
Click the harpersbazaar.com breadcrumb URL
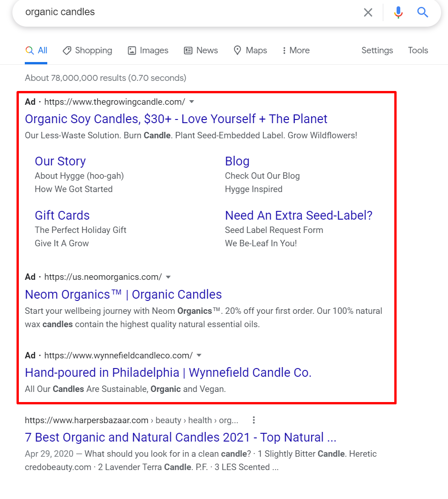(x=131, y=420)
